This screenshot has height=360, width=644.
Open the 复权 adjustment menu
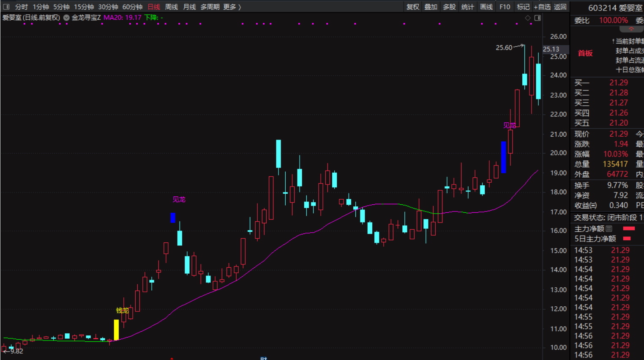pos(412,7)
